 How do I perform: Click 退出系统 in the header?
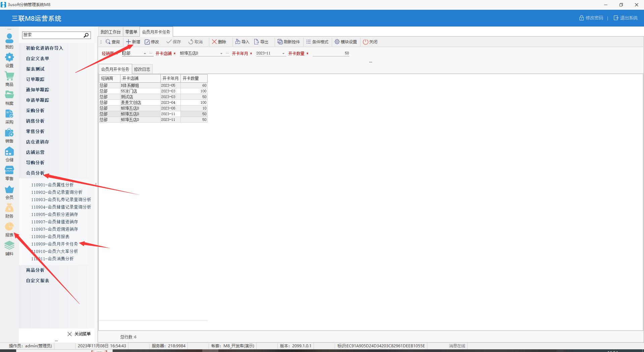click(626, 18)
